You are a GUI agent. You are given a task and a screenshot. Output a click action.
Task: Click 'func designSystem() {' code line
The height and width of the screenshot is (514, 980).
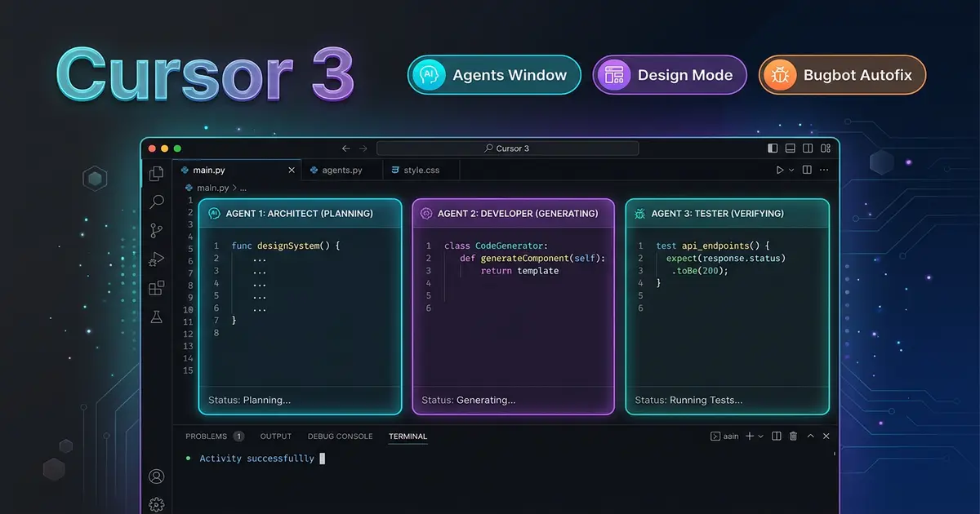285,246
